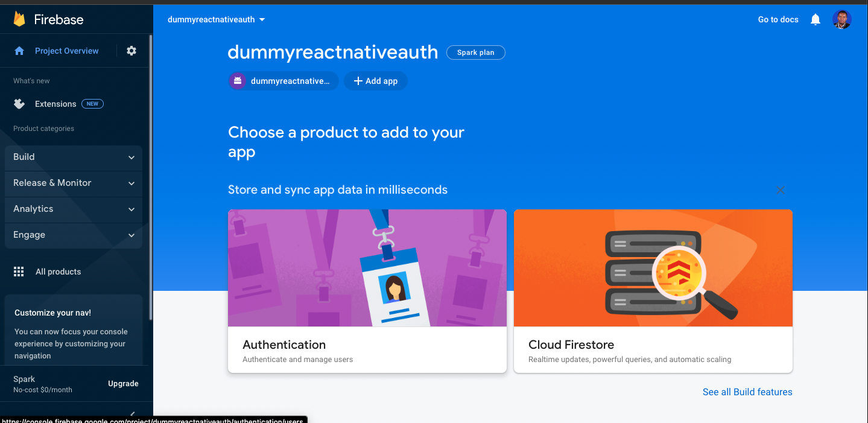Open the Authentication product card
The width and height of the screenshot is (868, 423).
(367, 291)
